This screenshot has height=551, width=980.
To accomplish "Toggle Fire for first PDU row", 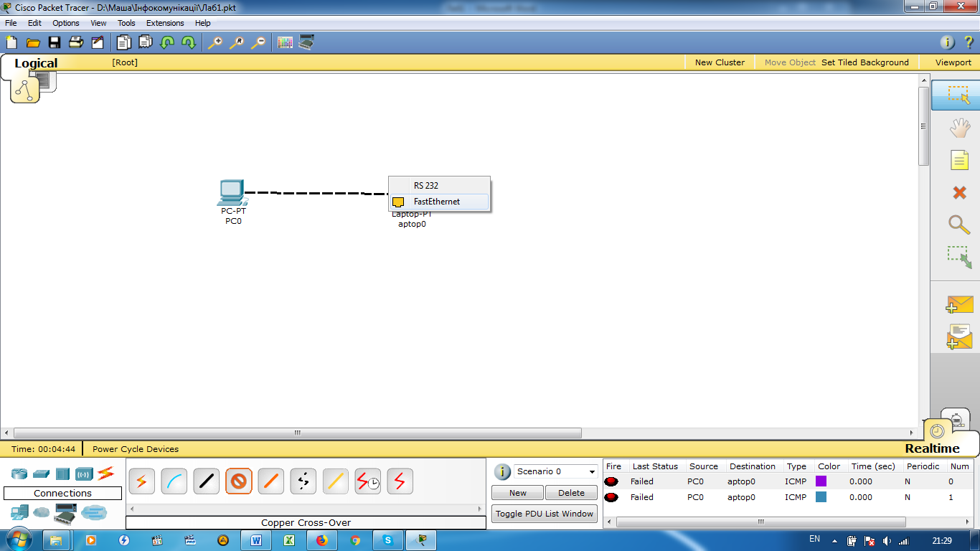I will pos(611,481).
